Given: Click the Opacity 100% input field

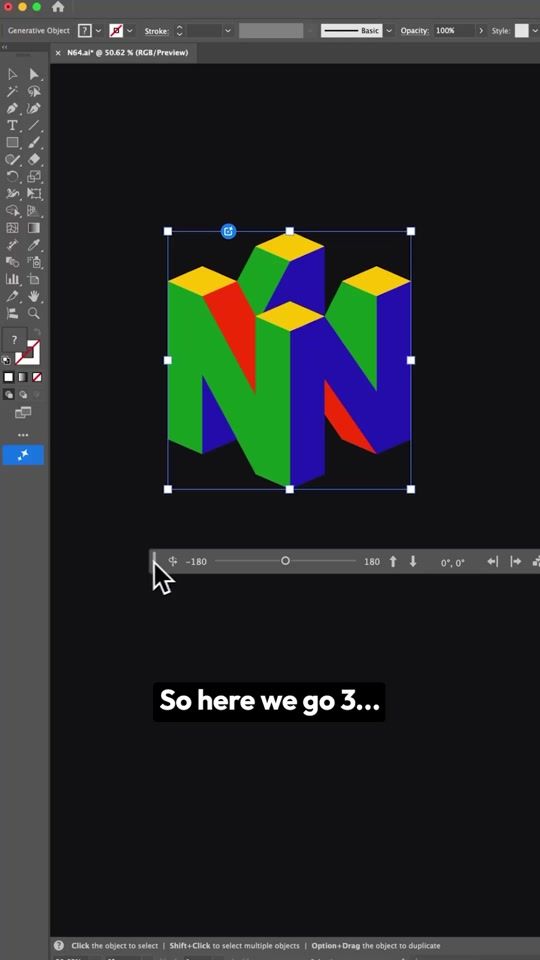Looking at the screenshot, I should 454,31.
